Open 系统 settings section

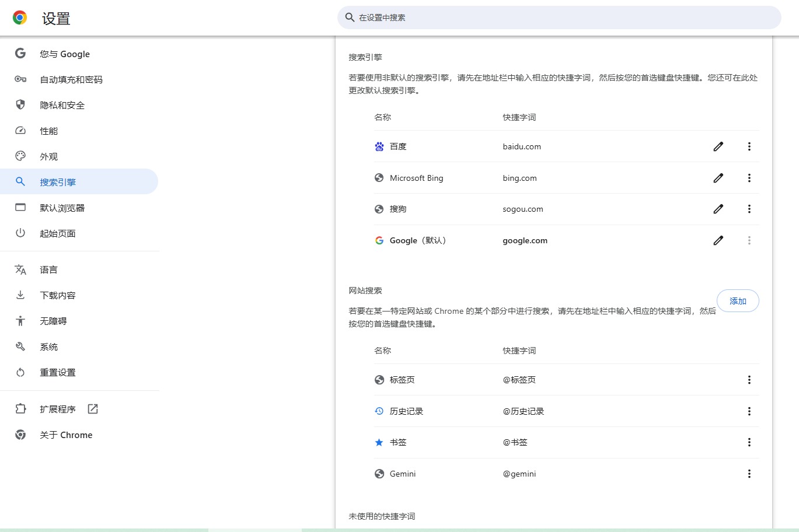(49, 346)
